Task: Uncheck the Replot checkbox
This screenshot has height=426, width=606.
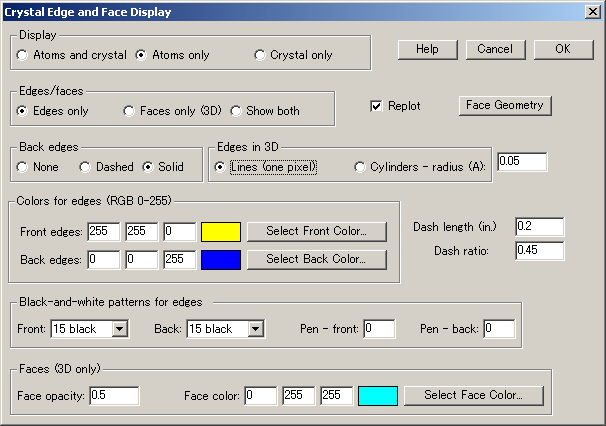Action: 377,106
